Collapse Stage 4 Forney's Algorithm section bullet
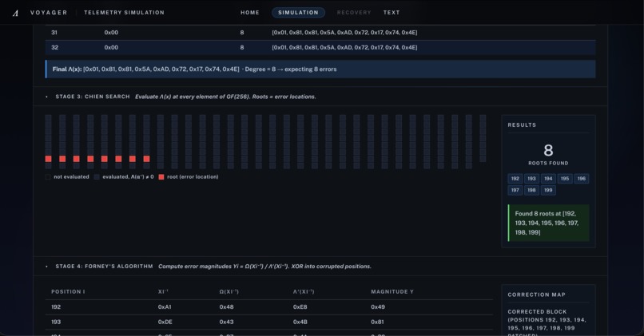644x336 pixels. (46, 267)
